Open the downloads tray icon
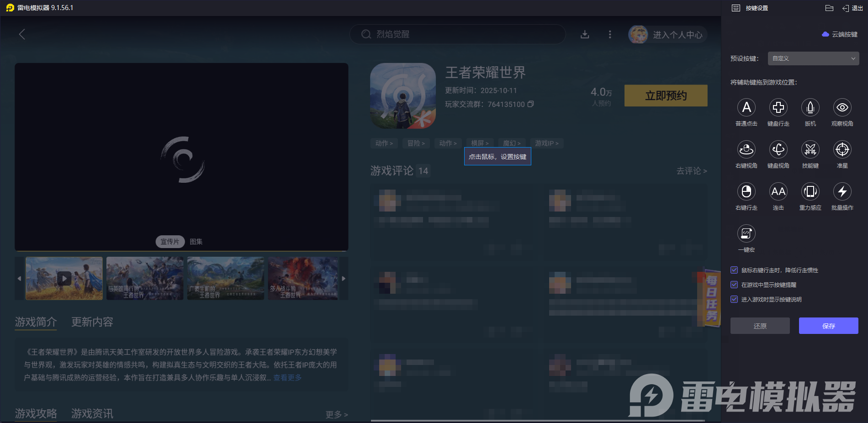 (x=585, y=34)
